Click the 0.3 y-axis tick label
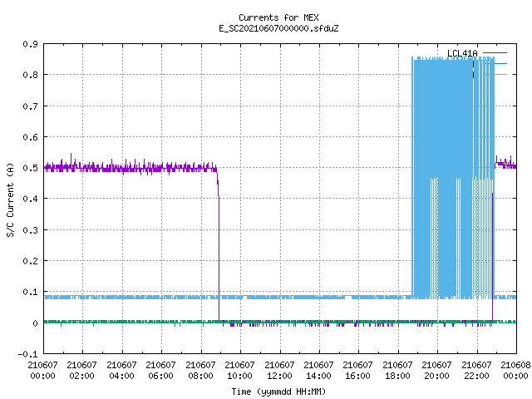The width and height of the screenshot is (532, 399). (x=30, y=230)
